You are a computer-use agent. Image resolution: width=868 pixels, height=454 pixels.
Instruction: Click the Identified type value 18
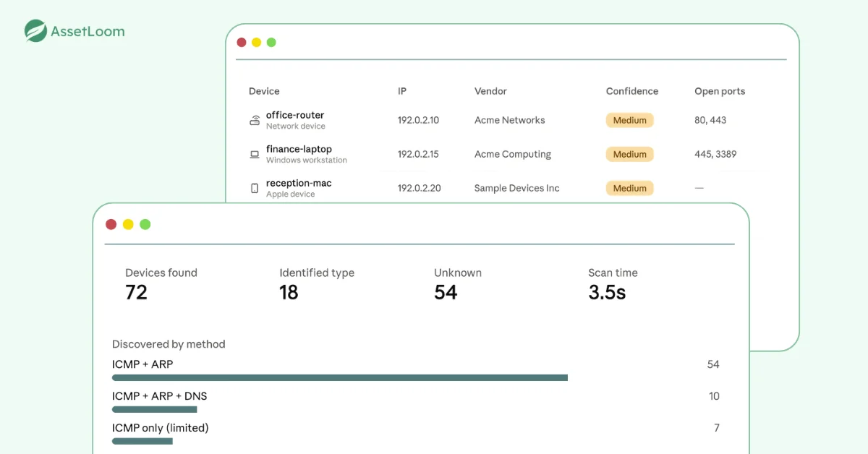pos(289,292)
